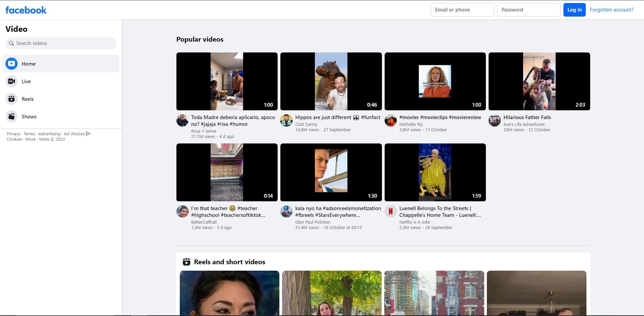Click the Log in button
Viewport: 644px width, 316px height.
[x=574, y=10]
